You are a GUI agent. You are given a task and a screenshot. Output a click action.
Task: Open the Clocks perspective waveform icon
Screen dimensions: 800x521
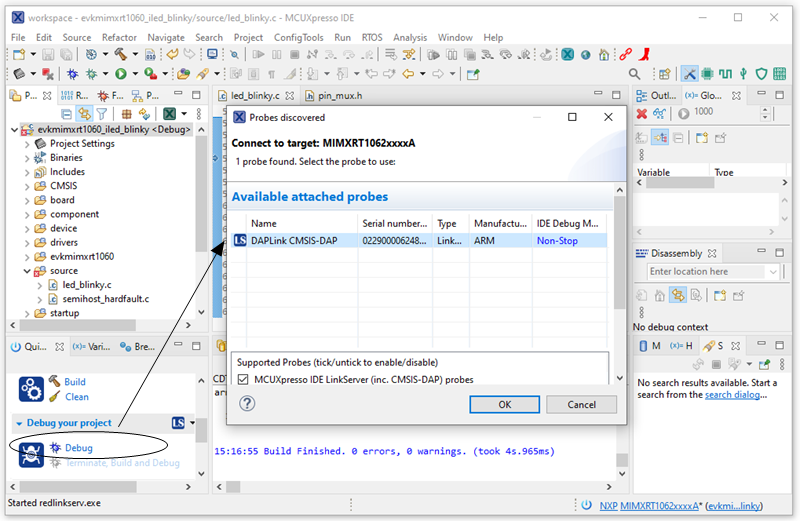[x=725, y=74]
